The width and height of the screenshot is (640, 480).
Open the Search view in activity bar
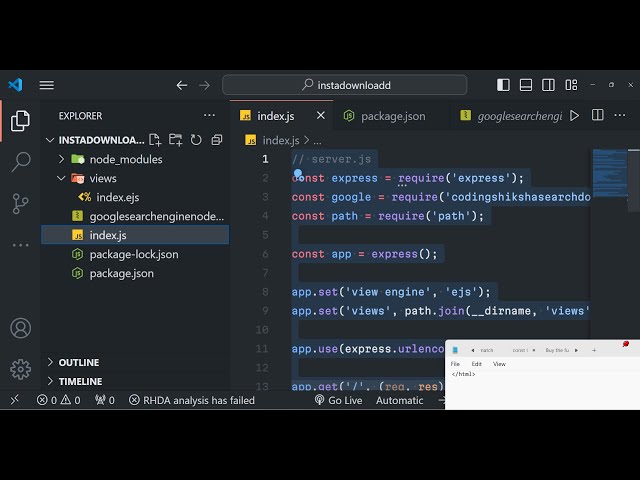20,161
